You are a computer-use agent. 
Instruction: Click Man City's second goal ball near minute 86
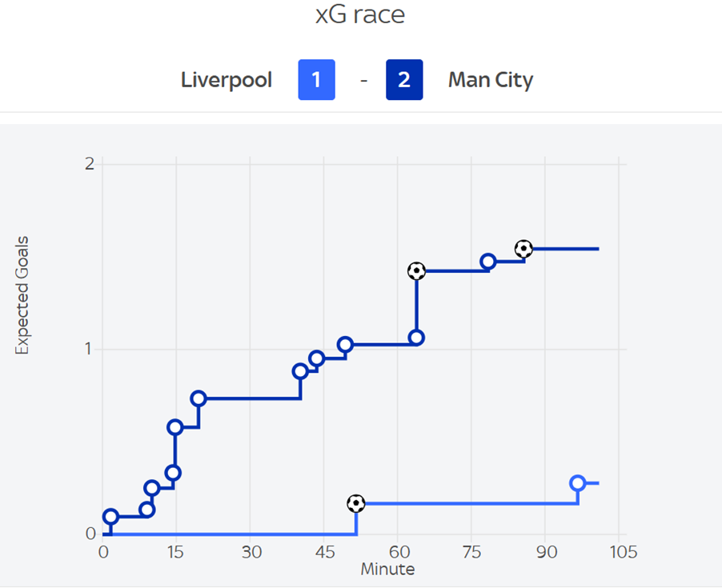(523, 249)
